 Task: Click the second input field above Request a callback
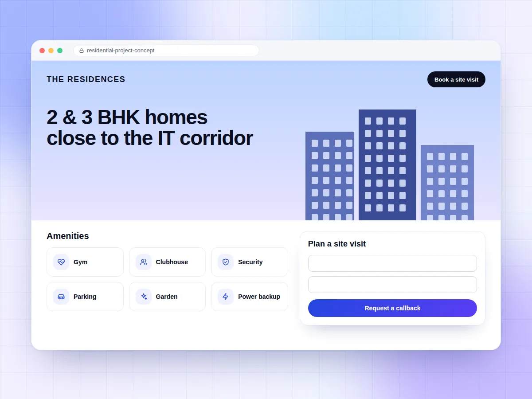pos(392,285)
